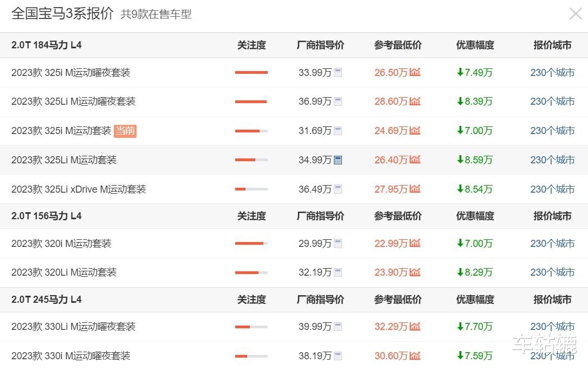The height and width of the screenshot is (369, 588).
Task: Open 230个城市 link for 325i M运动套装 row
Action: pyautogui.click(x=552, y=131)
